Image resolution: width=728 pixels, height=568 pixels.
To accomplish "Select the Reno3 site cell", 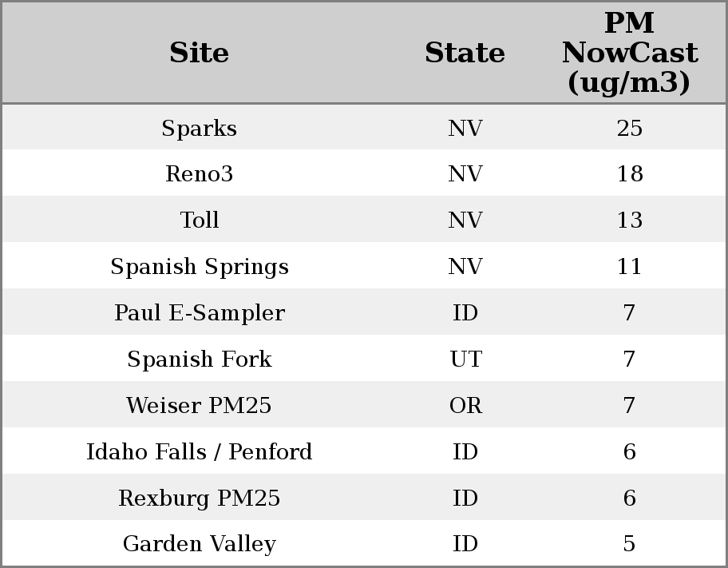I will [x=199, y=174].
